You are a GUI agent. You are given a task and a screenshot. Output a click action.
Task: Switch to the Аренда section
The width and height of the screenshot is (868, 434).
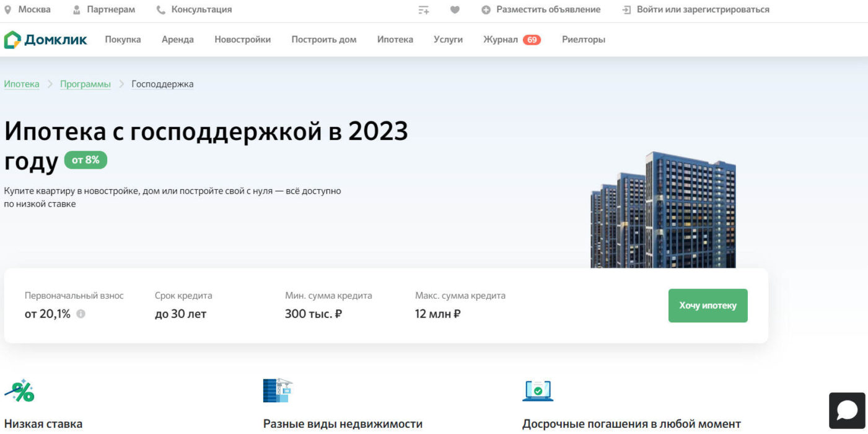(178, 39)
